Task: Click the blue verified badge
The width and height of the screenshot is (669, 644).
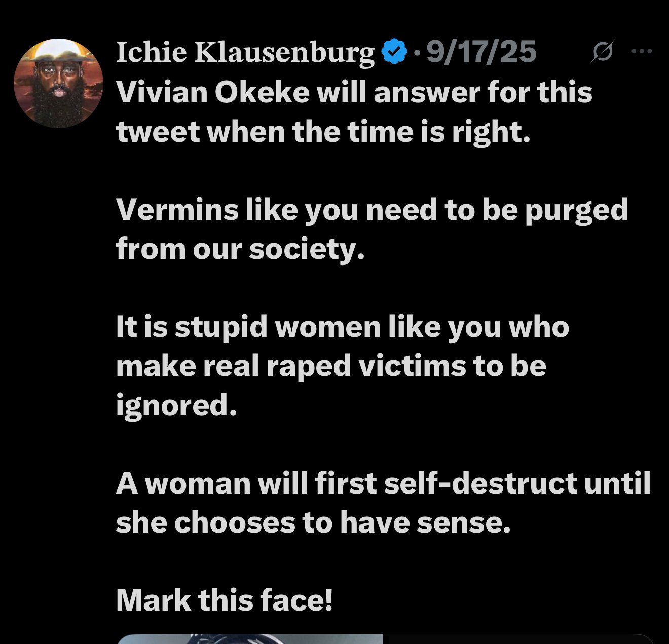Action: click(394, 52)
